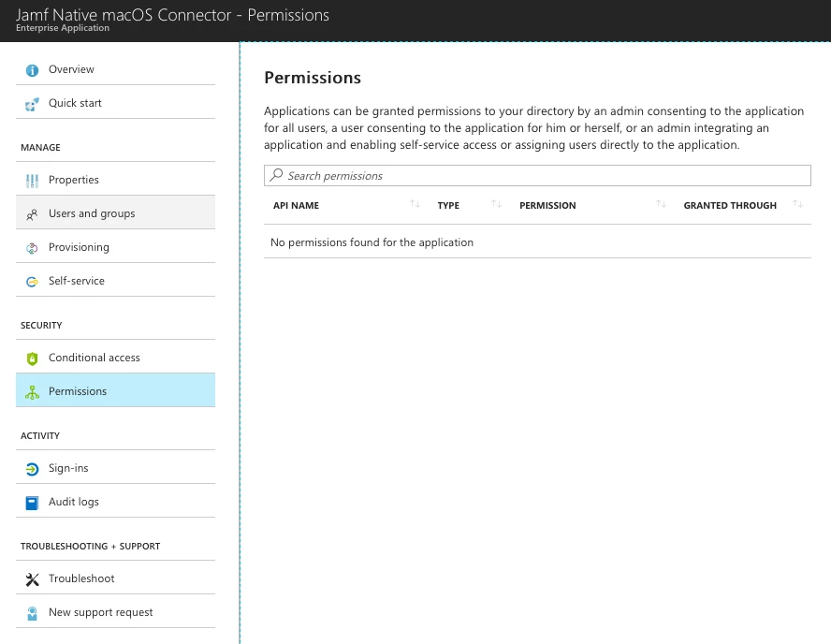Click the Conditional access shield icon
The width and height of the screenshot is (831, 644).
coord(32,359)
